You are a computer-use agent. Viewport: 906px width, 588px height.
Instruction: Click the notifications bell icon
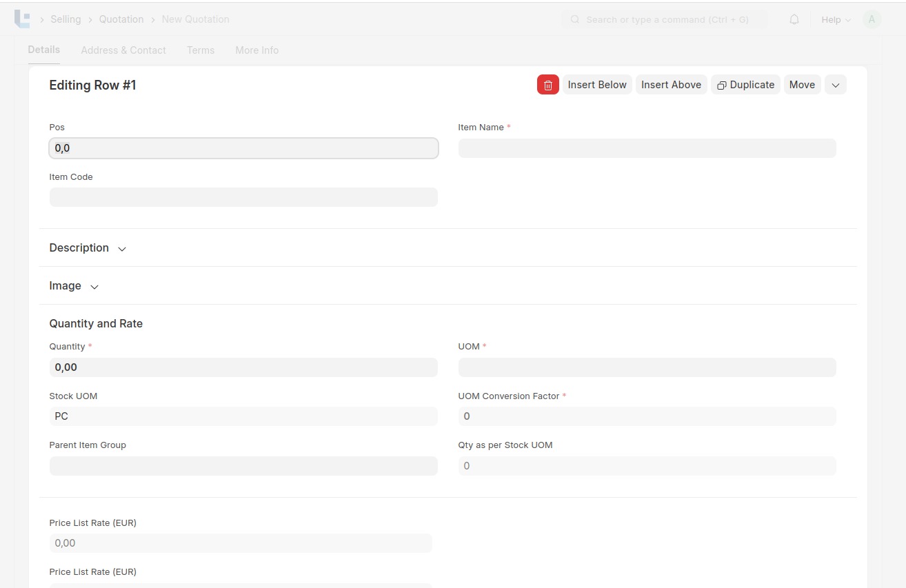[794, 19]
